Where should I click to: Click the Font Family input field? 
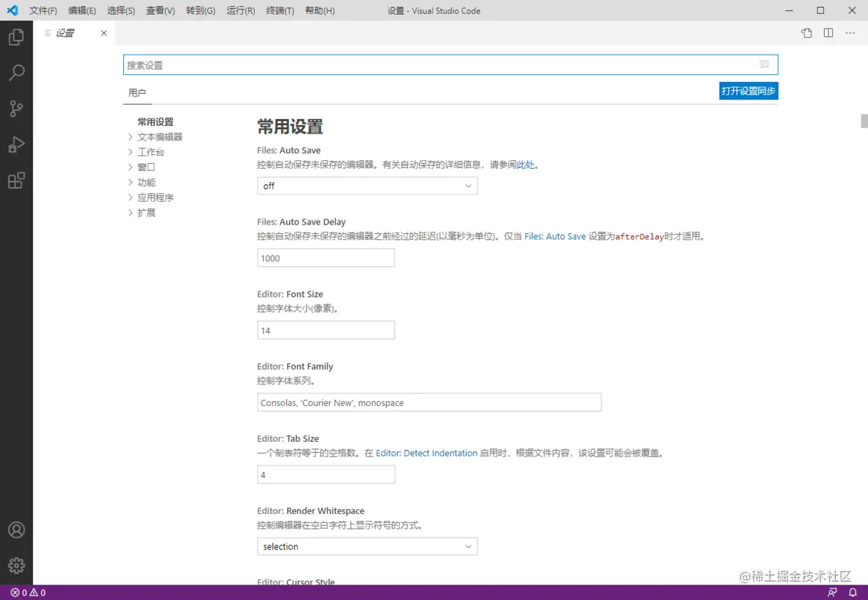[429, 402]
